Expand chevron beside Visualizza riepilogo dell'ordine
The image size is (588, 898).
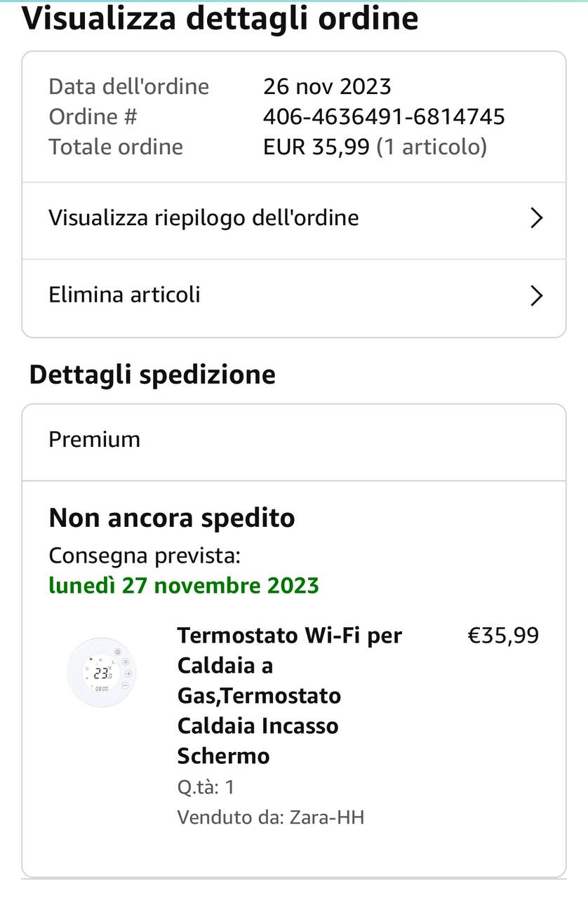tap(537, 218)
